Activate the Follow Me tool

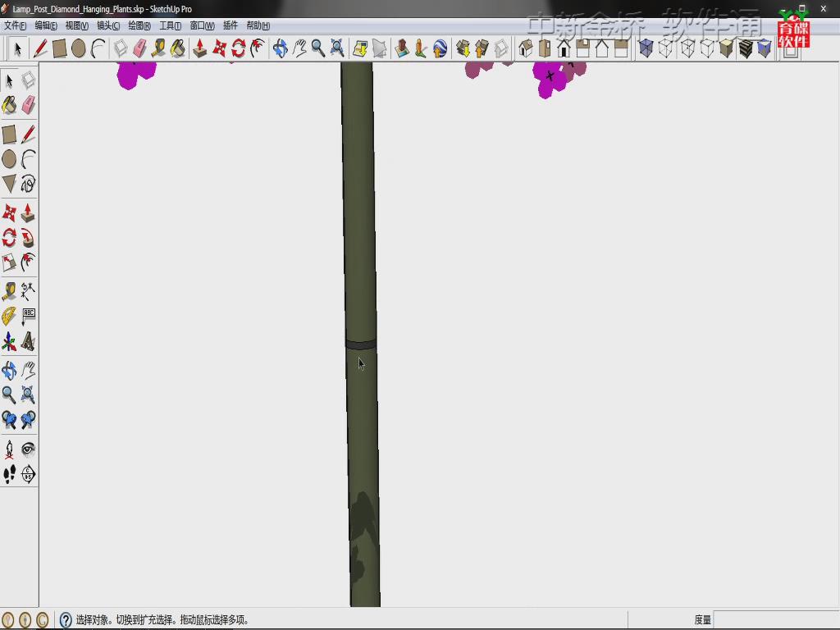[x=28, y=238]
